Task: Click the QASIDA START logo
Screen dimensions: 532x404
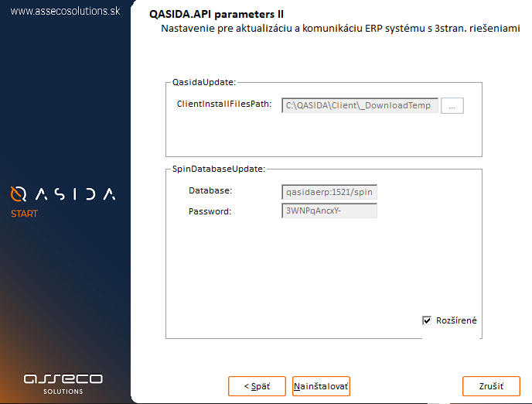Action: pos(63,202)
